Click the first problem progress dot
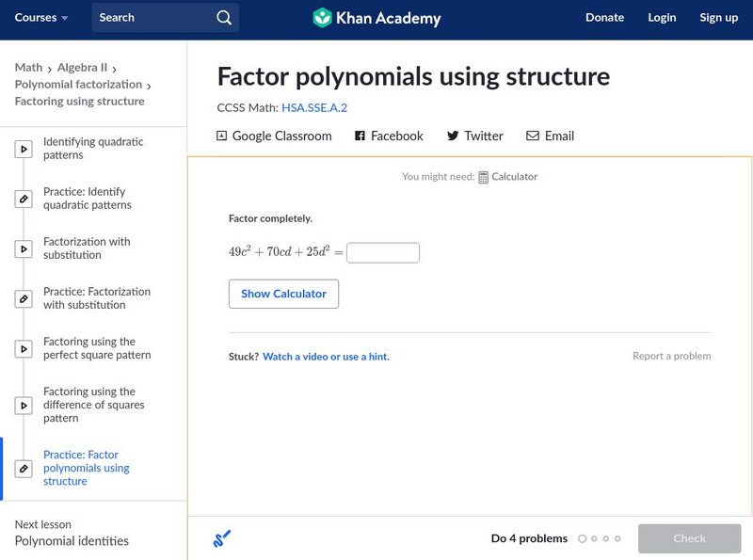Screen dimensions: 753x560 583,539
